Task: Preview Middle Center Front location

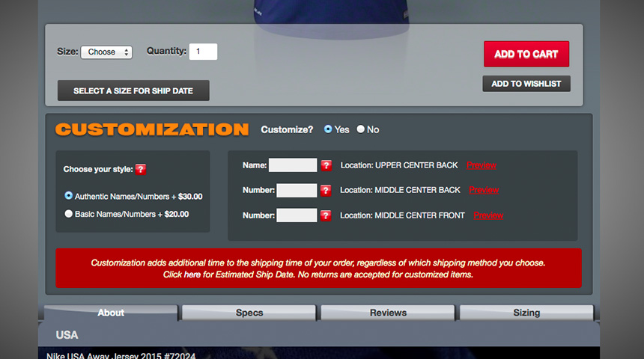Action: pos(488,215)
